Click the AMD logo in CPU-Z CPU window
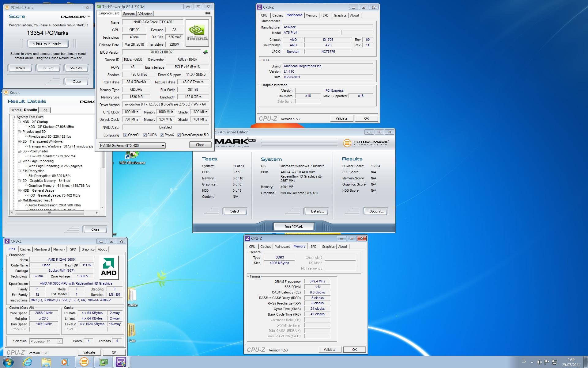This screenshot has height=368, width=588. [109, 267]
